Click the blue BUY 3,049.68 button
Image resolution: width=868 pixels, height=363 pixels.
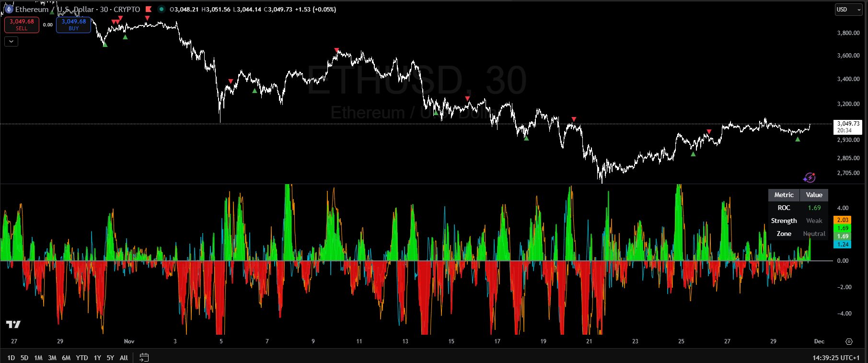point(73,25)
